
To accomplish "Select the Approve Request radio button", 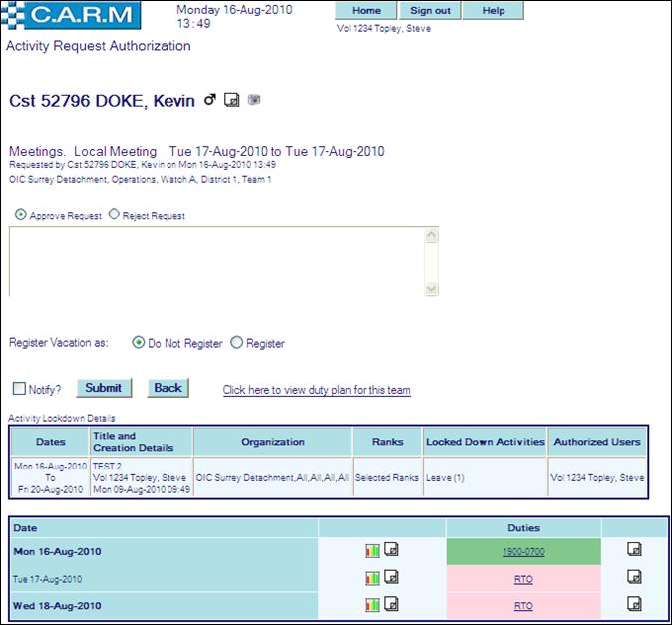I will pos(21,215).
